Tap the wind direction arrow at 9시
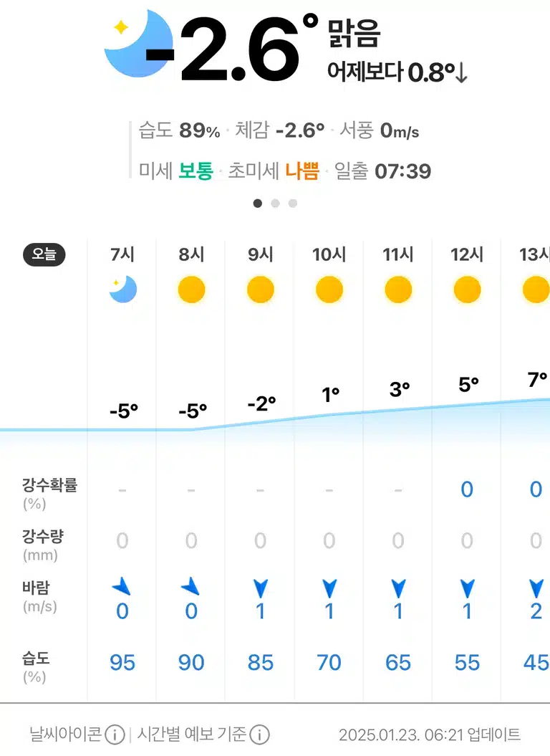This screenshot has height=756, width=550. 260,589
